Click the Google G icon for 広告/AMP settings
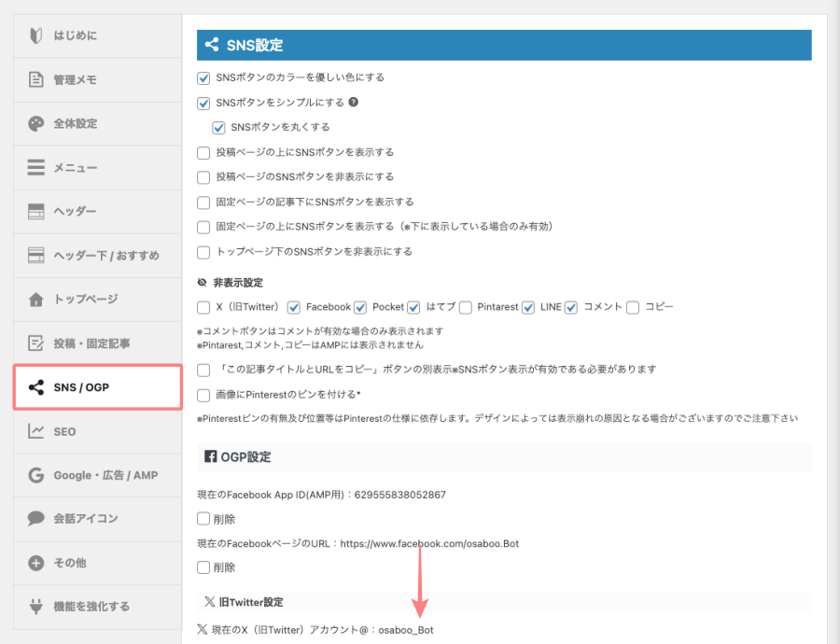The image size is (840, 644). [37, 475]
